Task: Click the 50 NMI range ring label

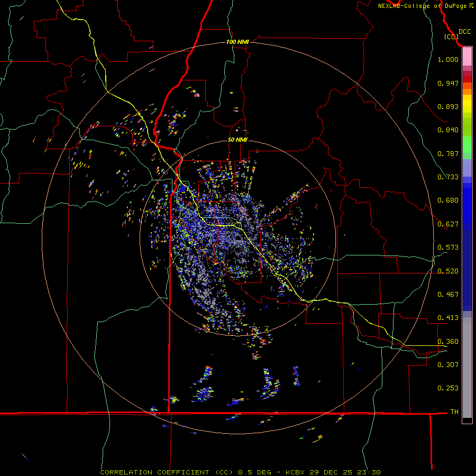Action: pyautogui.click(x=237, y=140)
